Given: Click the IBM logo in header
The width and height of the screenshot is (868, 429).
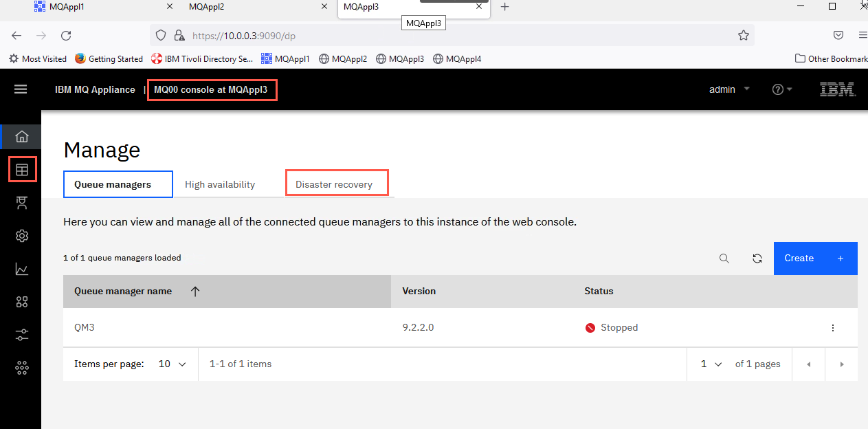Looking at the screenshot, I should pyautogui.click(x=837, y=89).
